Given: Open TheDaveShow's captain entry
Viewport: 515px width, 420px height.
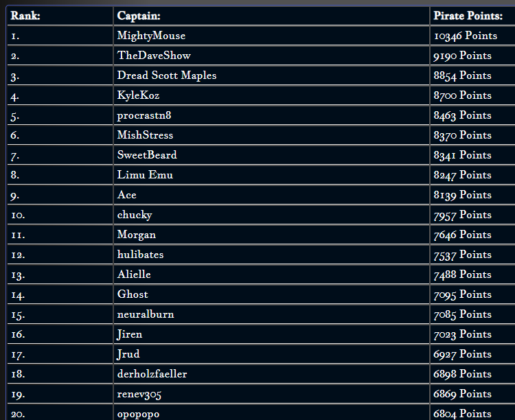Looking at the screenshot, I should [x=154, y=56].
